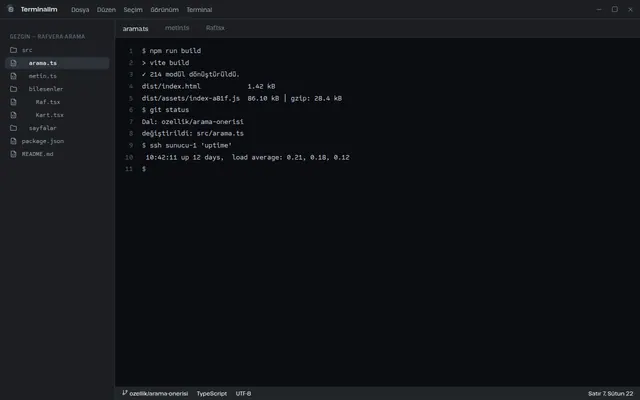Open the src folder icon in explorer
The width and height of the screenshot is (640, 400).
(13, 50)
